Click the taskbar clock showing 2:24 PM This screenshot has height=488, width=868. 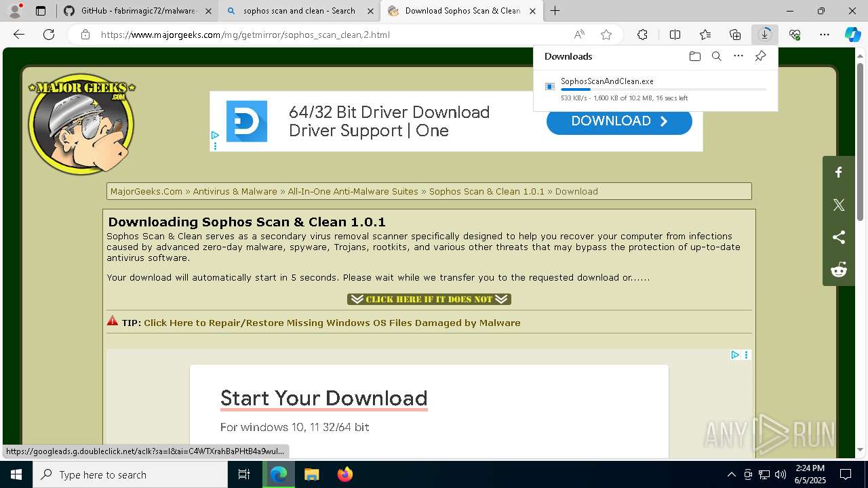[810, 474]
